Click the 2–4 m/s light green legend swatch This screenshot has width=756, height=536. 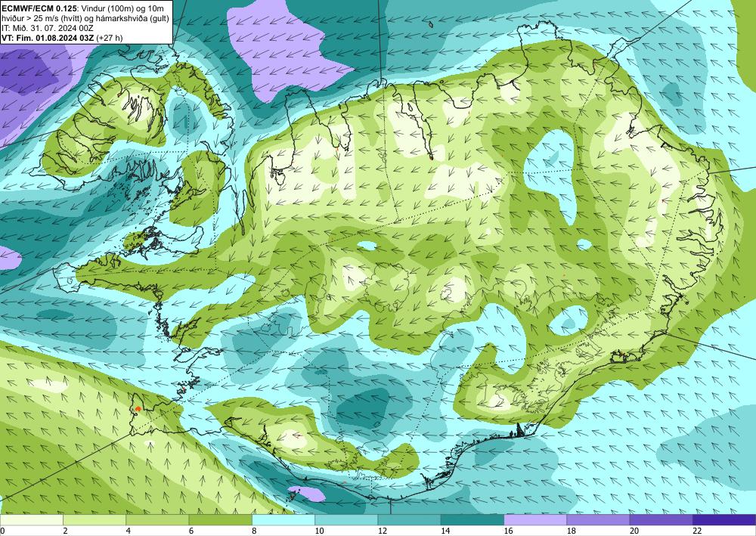click(x=94, y=520)
